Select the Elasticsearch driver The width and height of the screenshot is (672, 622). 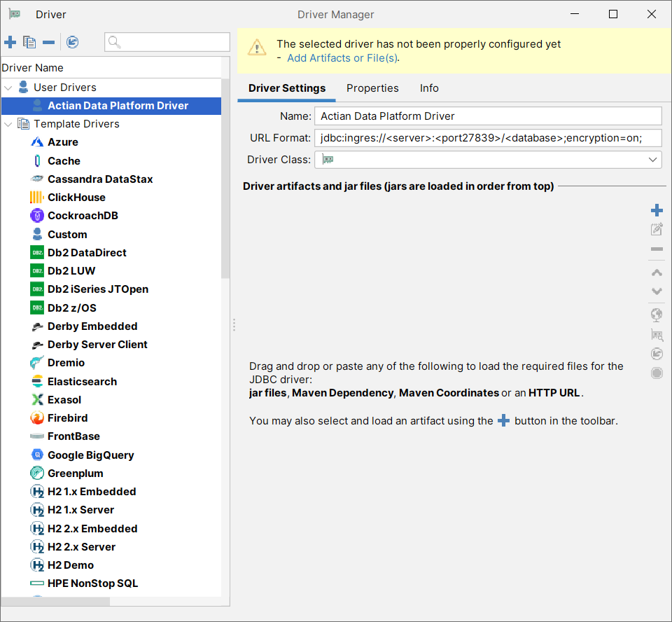click(82, 381)
